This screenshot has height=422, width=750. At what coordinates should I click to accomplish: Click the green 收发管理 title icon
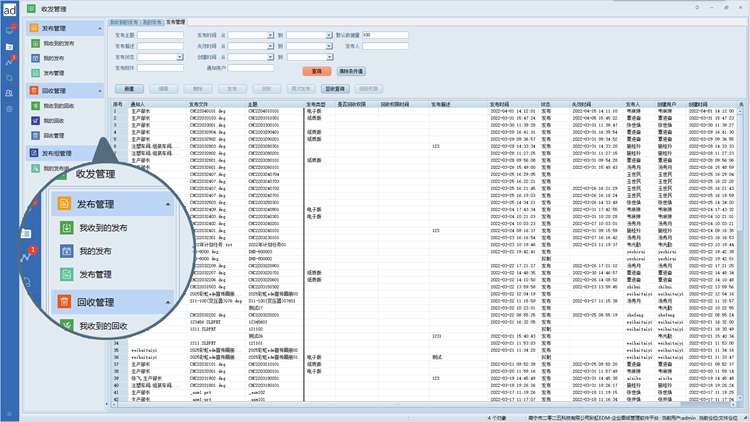pyautogui.click(x=32, y=8)
